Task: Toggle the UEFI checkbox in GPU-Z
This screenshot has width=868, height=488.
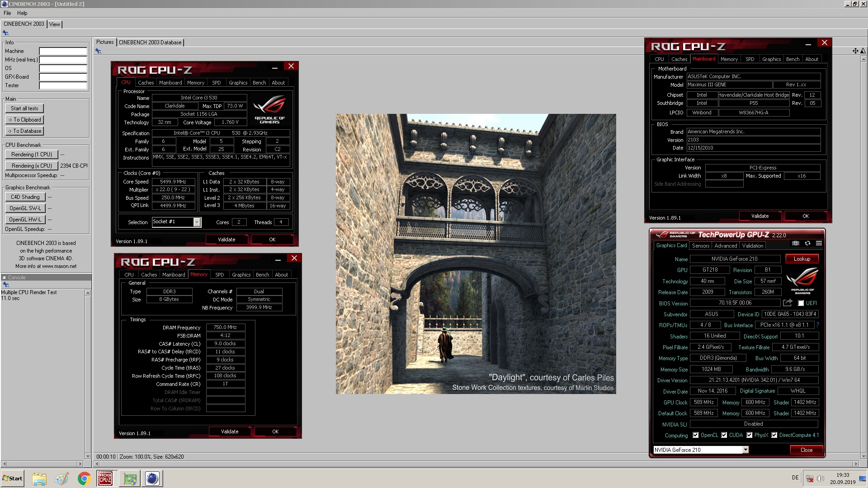Action: [801, 303]
